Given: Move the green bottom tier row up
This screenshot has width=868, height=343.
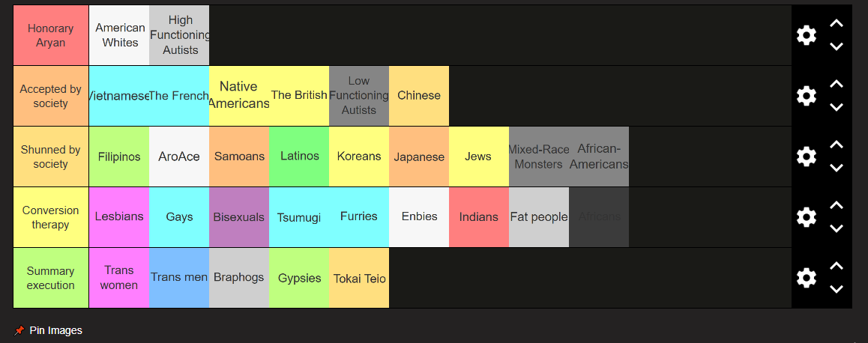Looking at the screenshot, I should [x=837, y=267].
